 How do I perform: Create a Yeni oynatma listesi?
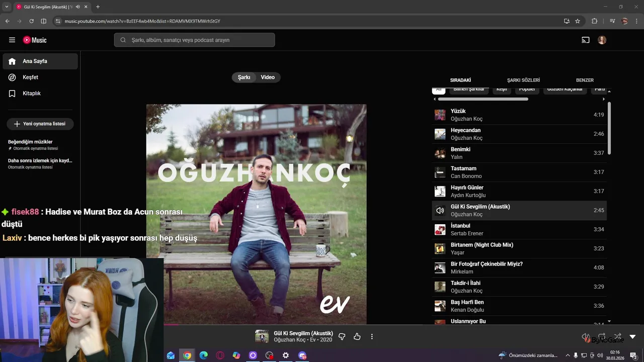point(40,124)
